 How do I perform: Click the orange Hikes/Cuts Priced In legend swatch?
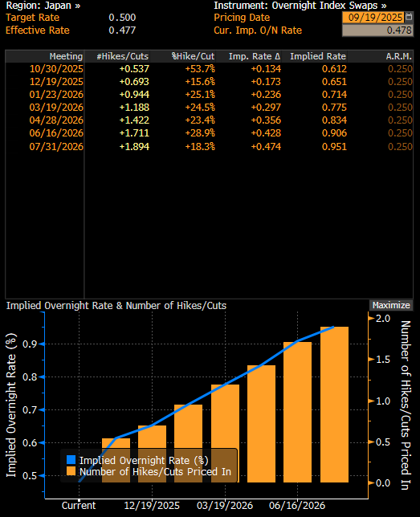pos(71,470)
